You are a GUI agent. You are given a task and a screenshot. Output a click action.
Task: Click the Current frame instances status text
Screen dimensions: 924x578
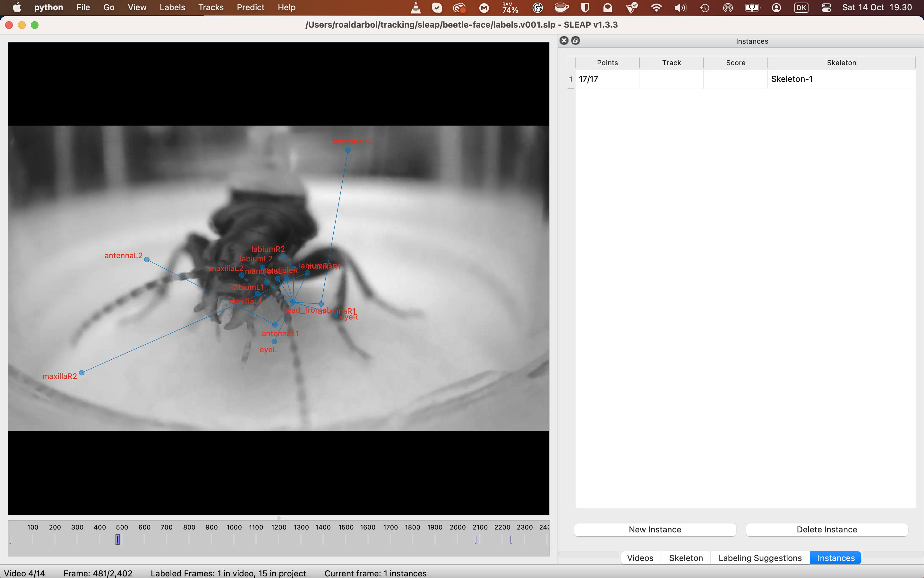375,573
